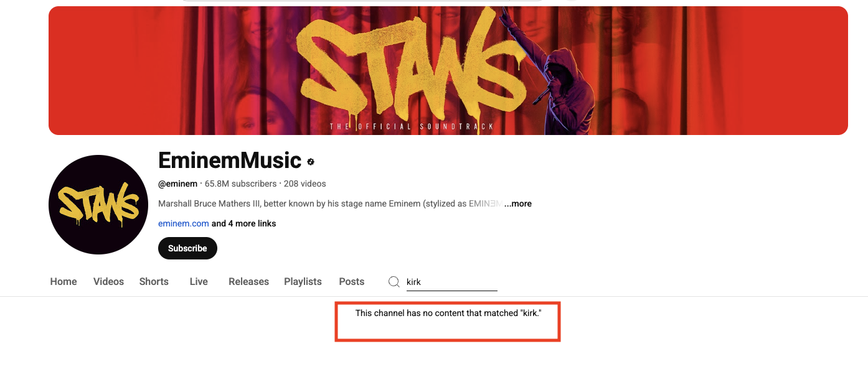
Task: Select the Live tab
Action: [199, 282]
